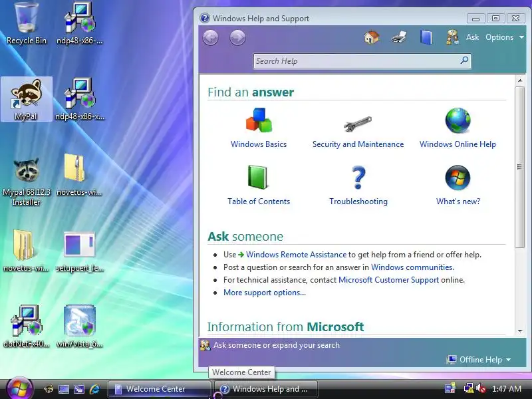Open the Options dropdown menu
The height and width of the screenshot is (399, 532).
[x=505, y=37]
